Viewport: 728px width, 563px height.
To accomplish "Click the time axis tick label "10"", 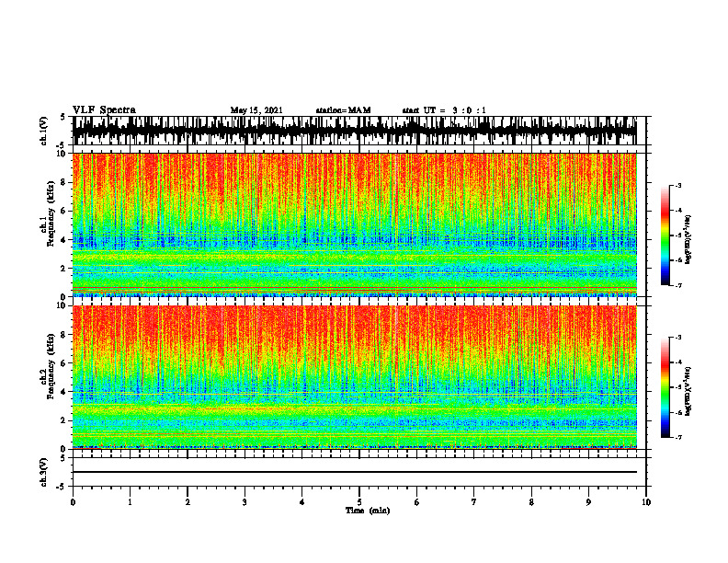I will pos(646,502).
